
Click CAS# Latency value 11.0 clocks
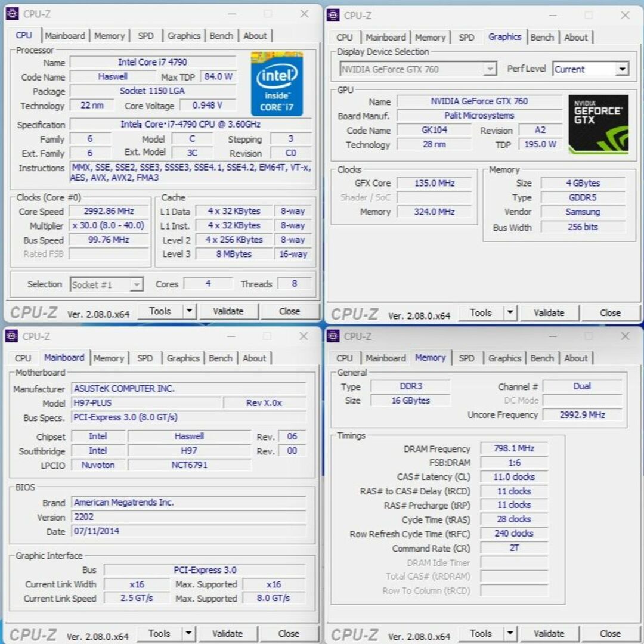coord(514,477)
